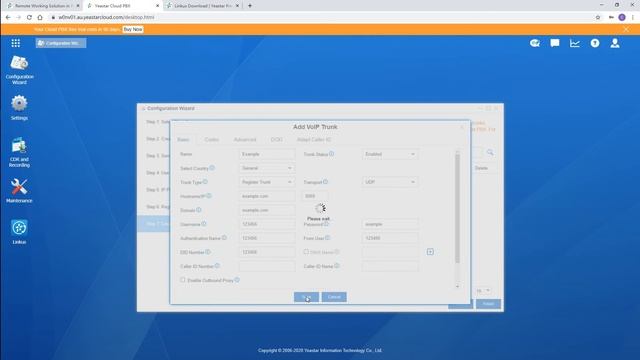Click the Cancel button in Add VoIP Trunk

pos(334,297)
